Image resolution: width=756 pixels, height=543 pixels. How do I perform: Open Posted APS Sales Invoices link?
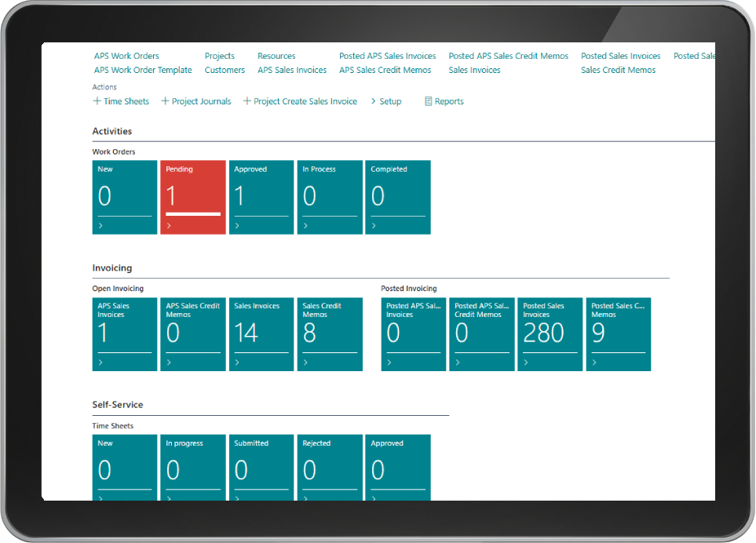tap(387, 56)
